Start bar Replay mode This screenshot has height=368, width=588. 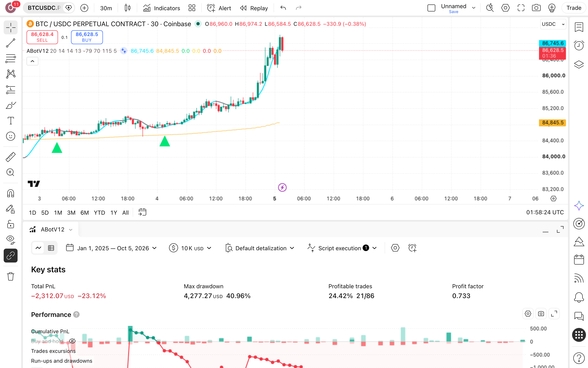pyautogui.click(x=254, y=8)
